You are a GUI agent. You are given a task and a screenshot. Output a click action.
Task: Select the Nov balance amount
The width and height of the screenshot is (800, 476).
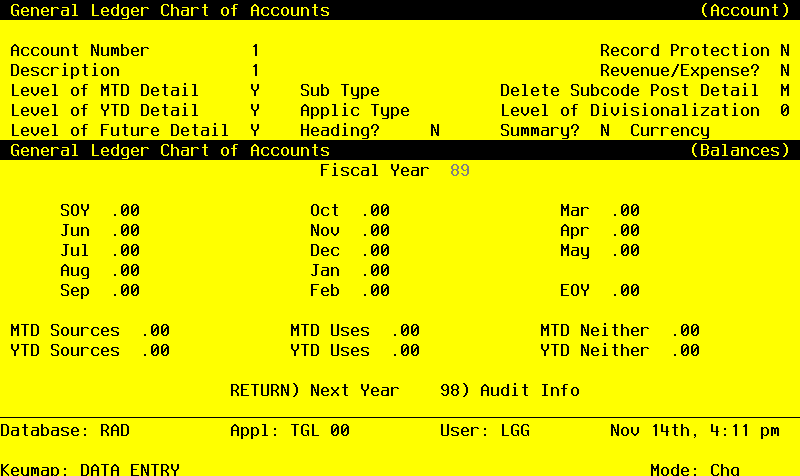click(x=376, y=231)
